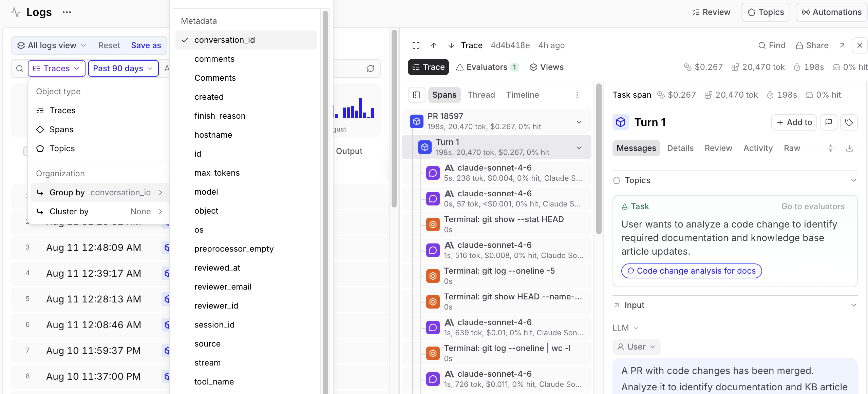
Task: Switch to the Raw tab
Action: pos(792,148)
